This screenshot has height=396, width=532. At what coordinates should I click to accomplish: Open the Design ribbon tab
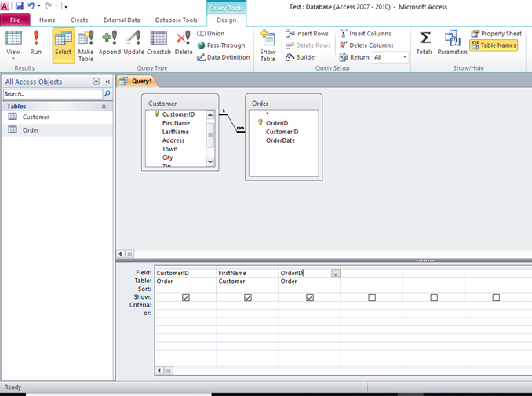point(226,20)
